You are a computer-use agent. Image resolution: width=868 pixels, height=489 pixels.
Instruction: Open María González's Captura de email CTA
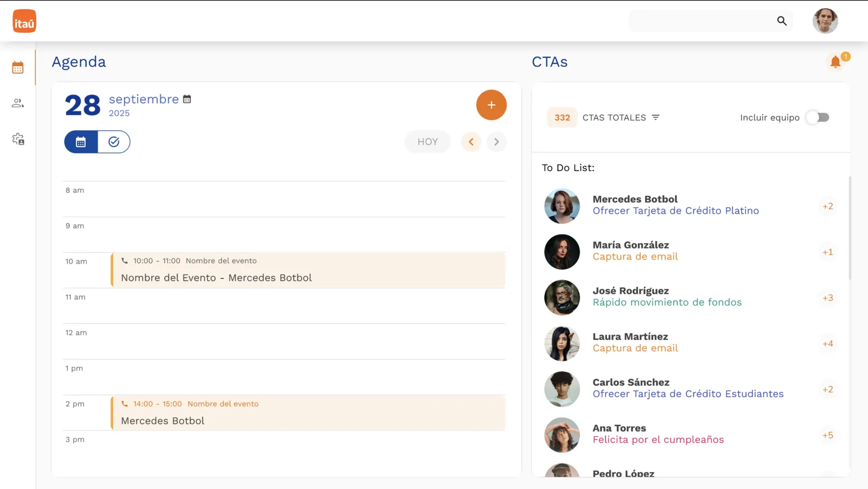tap(635, 257)
